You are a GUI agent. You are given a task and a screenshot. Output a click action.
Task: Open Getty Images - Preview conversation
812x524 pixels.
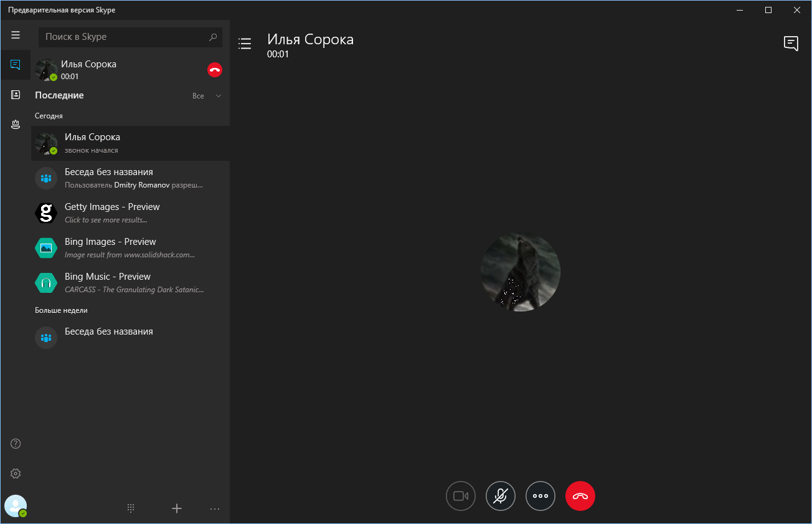click(x=131, y=213)
